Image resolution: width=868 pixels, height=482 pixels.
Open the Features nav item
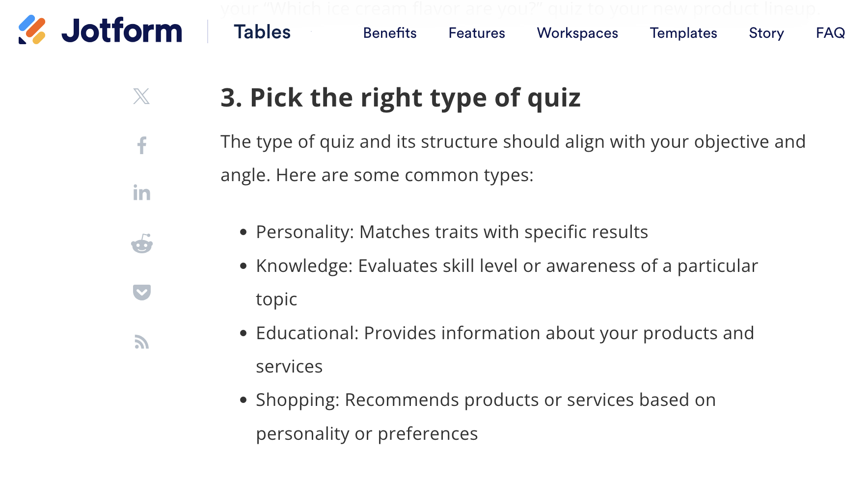coord(477,33)
